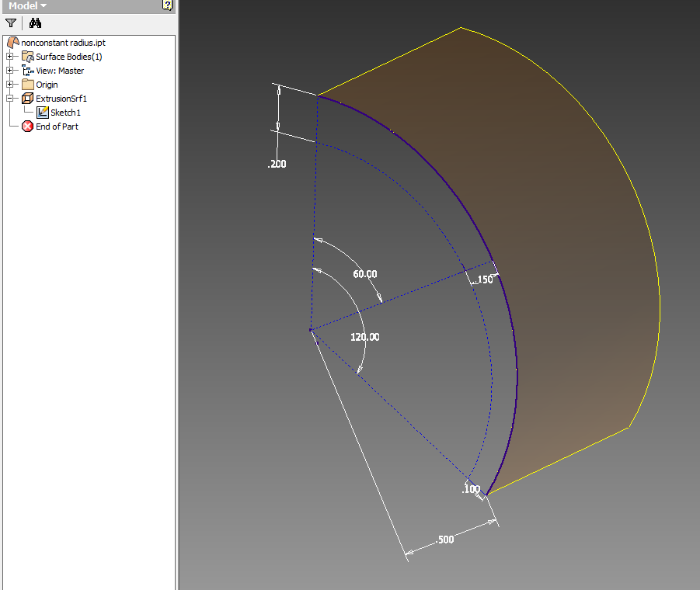700x590 pixels.
Task: Click the nonconstant radius.ipt part icon
Action: (12, 42)
